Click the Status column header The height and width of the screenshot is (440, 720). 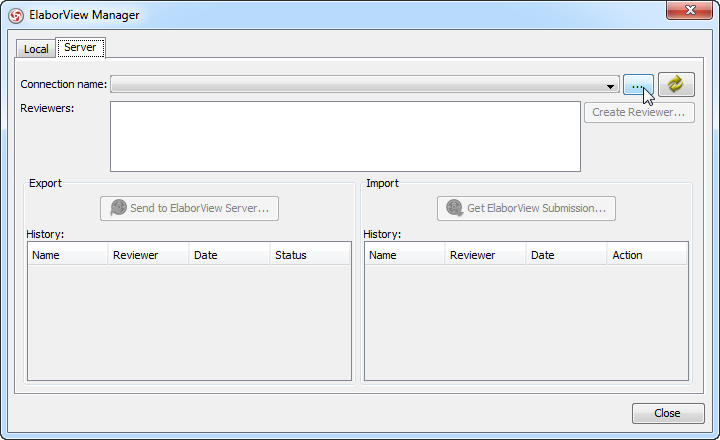(x=310, y=255)
